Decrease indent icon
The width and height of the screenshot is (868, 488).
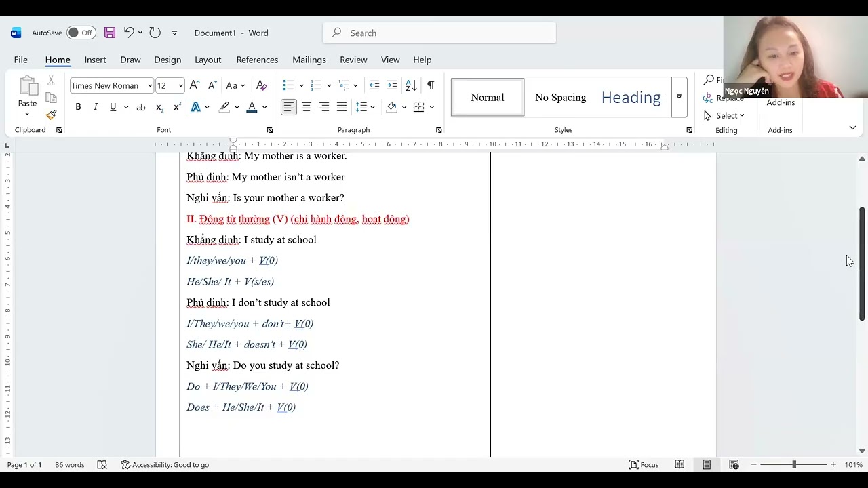(374, 85)
